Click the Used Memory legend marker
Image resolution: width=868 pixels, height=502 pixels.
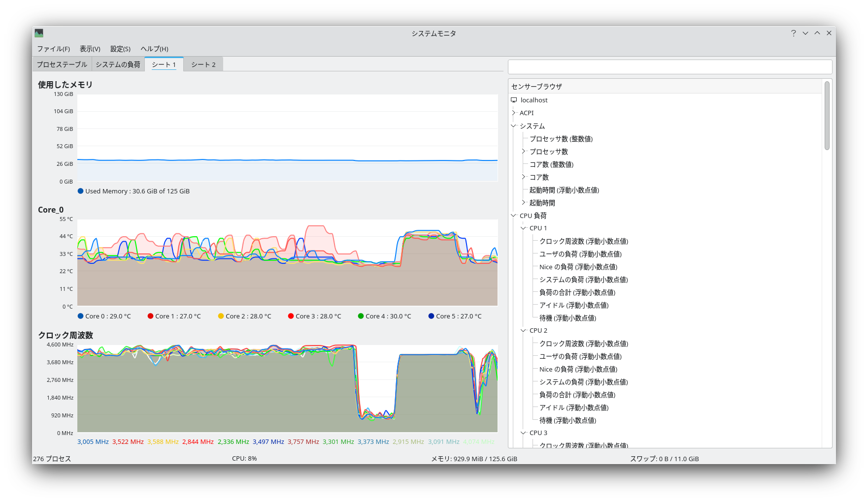coord(80,191)
